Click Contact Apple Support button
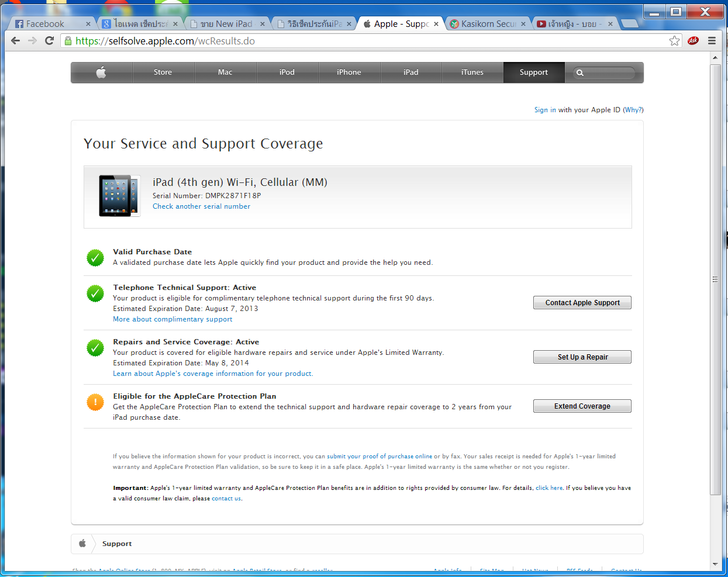 582,302
